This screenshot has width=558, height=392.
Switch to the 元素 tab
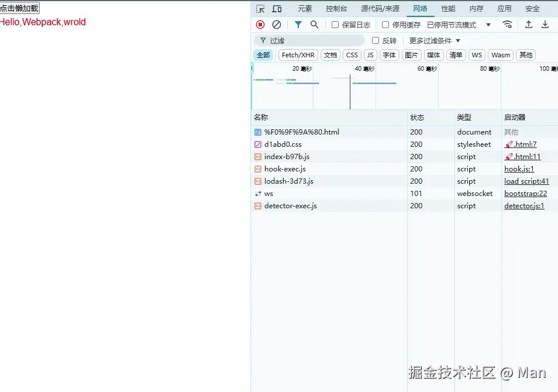[305, 9]
